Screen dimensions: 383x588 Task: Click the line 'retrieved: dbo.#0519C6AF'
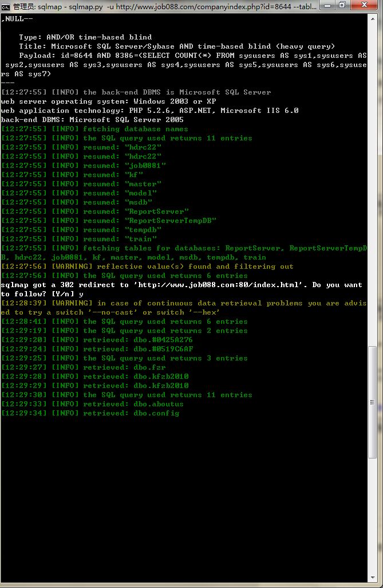click(x=97, y=349)
